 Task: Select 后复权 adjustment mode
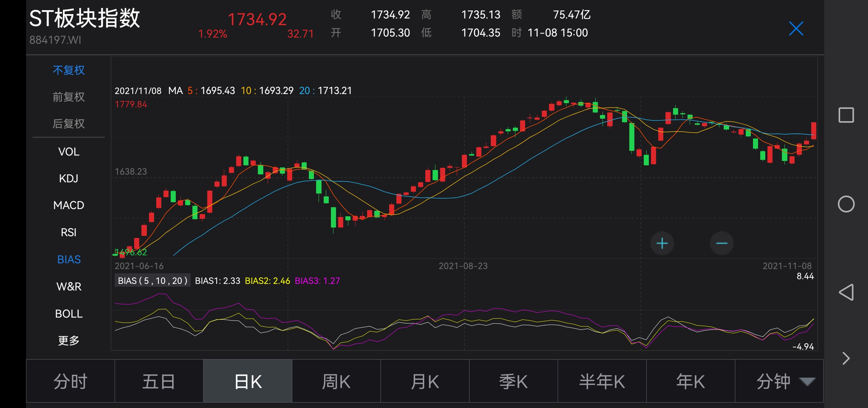tap(69, 124)
